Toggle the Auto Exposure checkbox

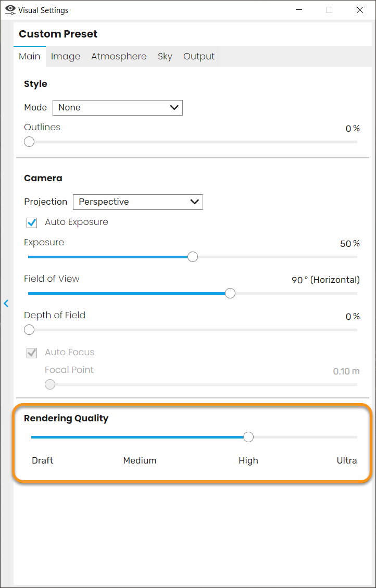click(x=31, y=222)
